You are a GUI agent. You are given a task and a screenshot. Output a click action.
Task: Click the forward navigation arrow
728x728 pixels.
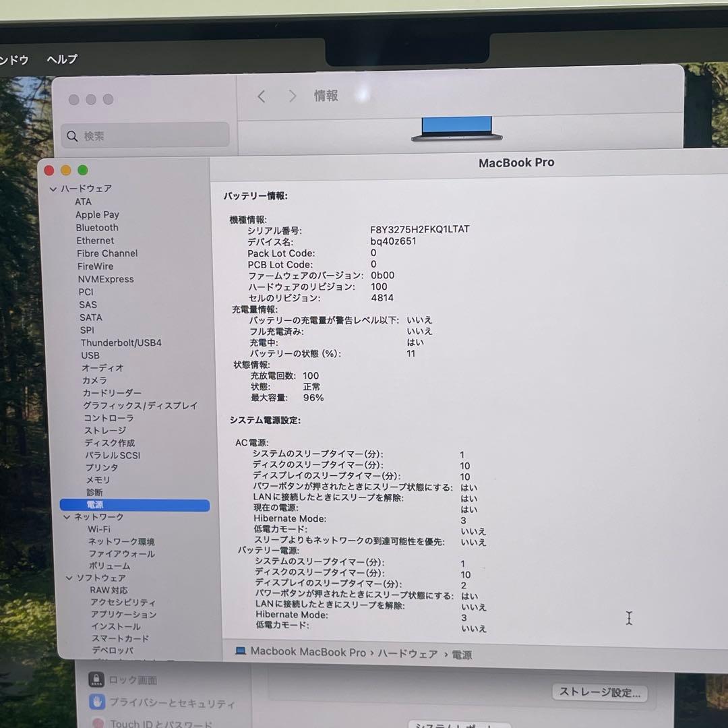coord(293,96)
